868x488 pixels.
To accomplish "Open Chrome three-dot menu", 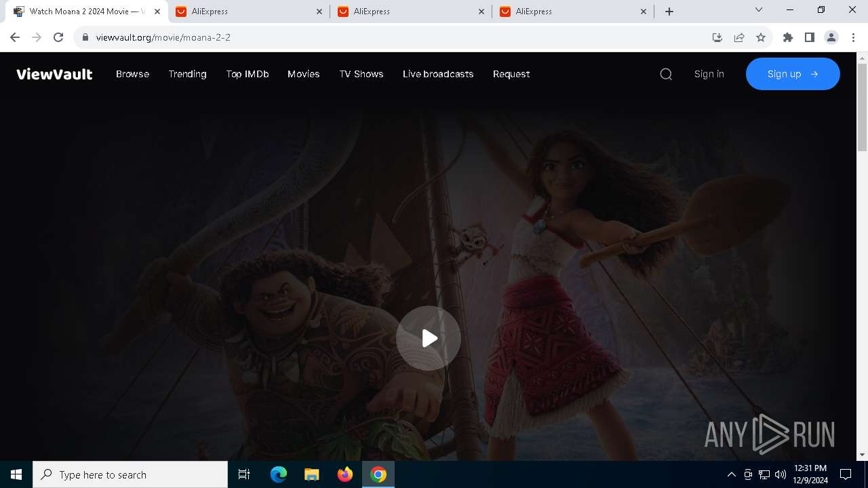I will pyautogui.click(x=852, y=37).
